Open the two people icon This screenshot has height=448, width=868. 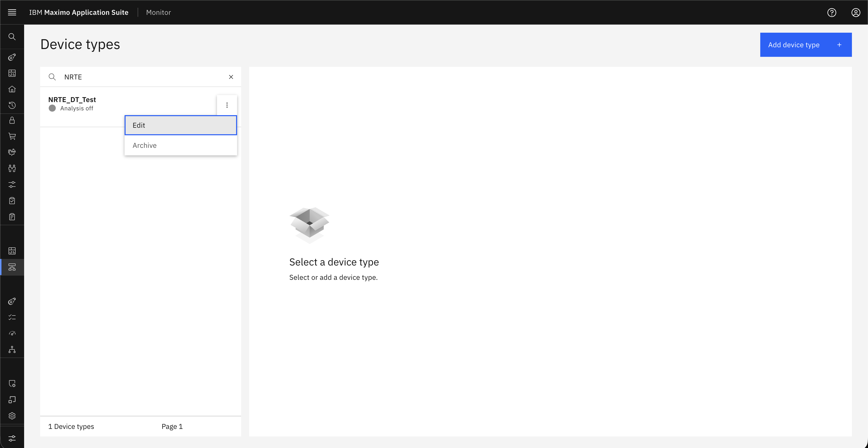point(12,168)
